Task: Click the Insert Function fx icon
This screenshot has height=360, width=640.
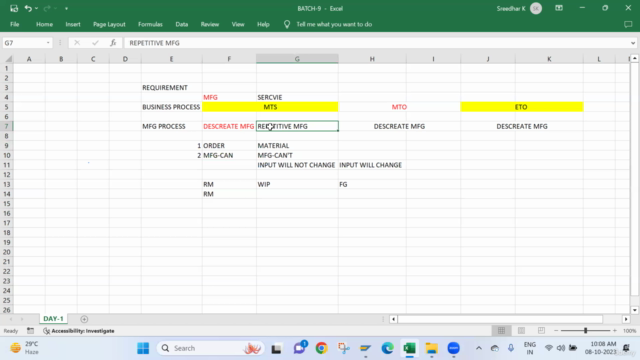Action: [x=113, y=43]
